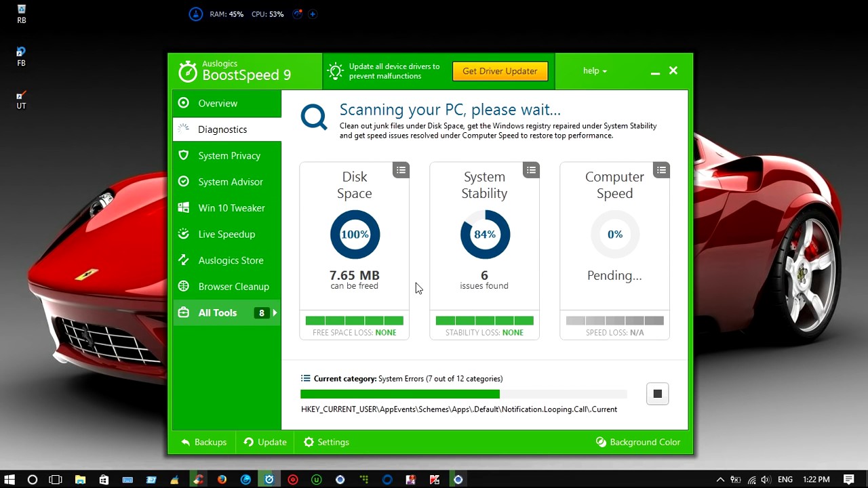Close the BoostSpeed window
Screen dimensions: 868x488
click(673, 70)
